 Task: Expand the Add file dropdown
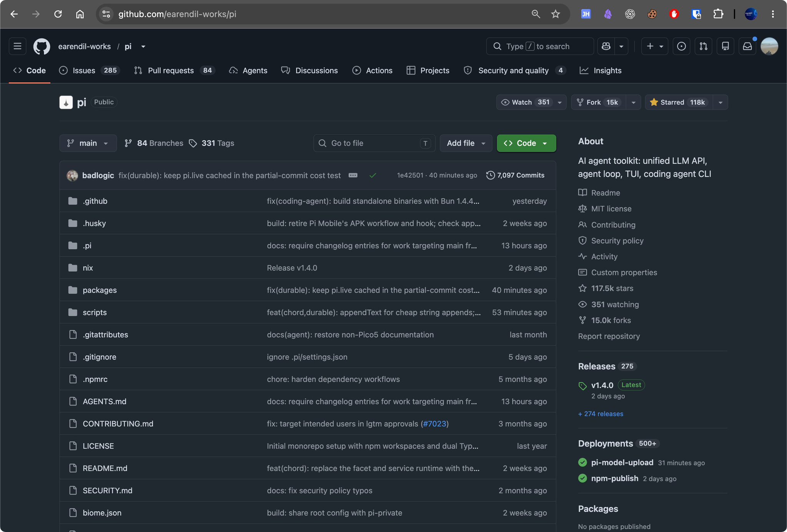466,143
